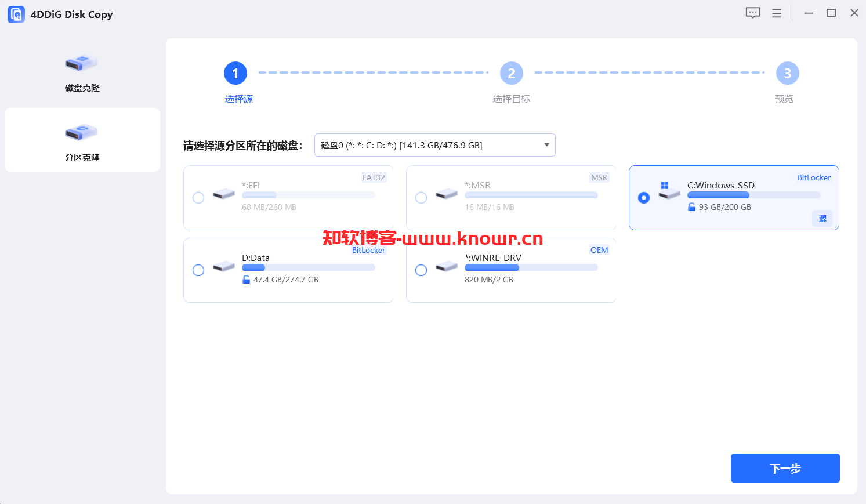The height and width of the screenshot is (504, 866).
Task: Click the C:Windows-SSD usage bar
Action: (x=754, y=195)
